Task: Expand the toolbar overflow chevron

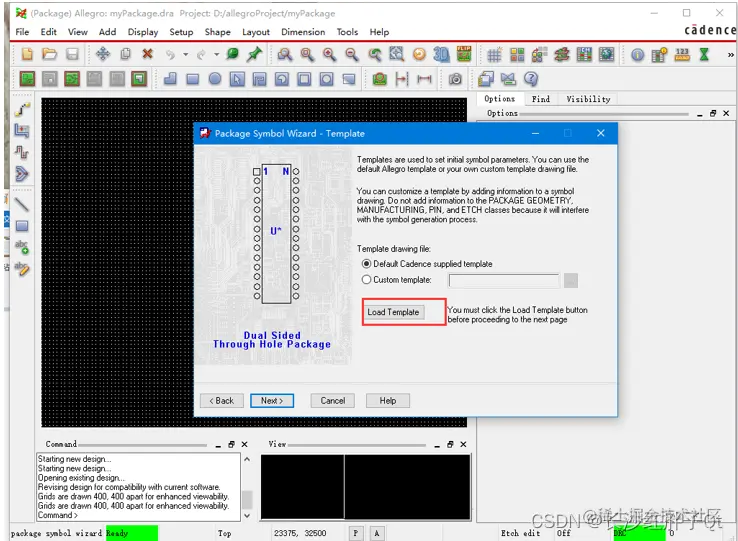Action: pyautogui.click(x=730, y=55)
